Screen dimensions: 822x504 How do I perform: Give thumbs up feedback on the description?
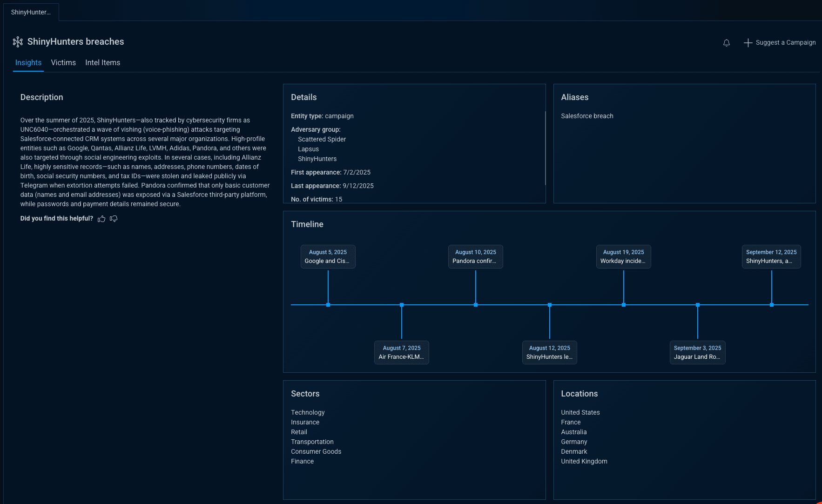[101, 219]
